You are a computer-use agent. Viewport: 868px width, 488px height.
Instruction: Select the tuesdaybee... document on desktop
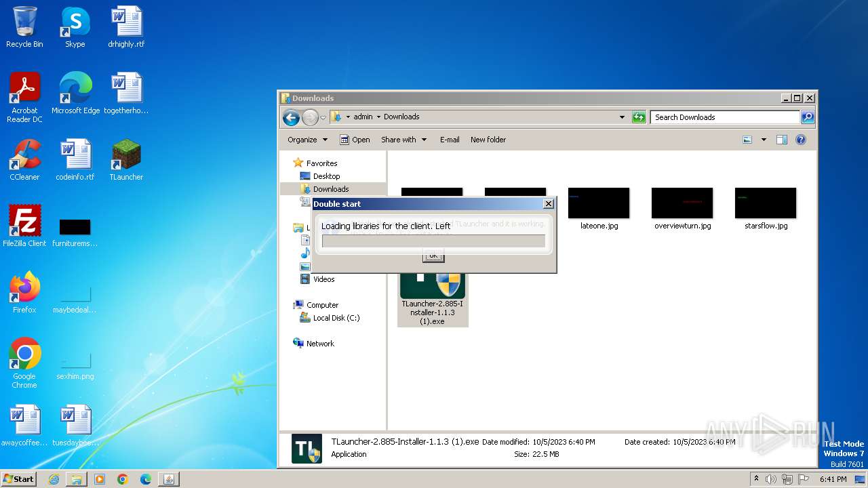point(75,426)
